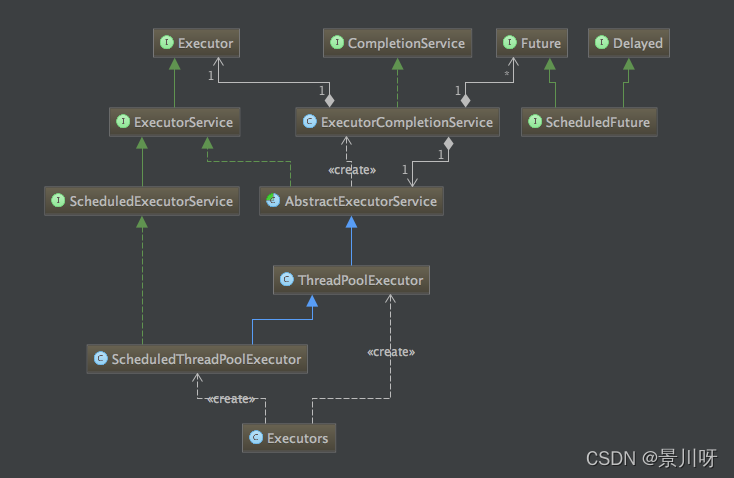Click the interface icon beside ScheduledFuture

pyautogui.click(x=535, y=122)
